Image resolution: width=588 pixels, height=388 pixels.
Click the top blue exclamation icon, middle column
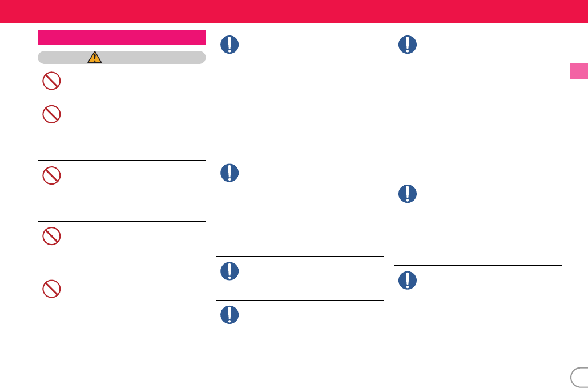229,45
